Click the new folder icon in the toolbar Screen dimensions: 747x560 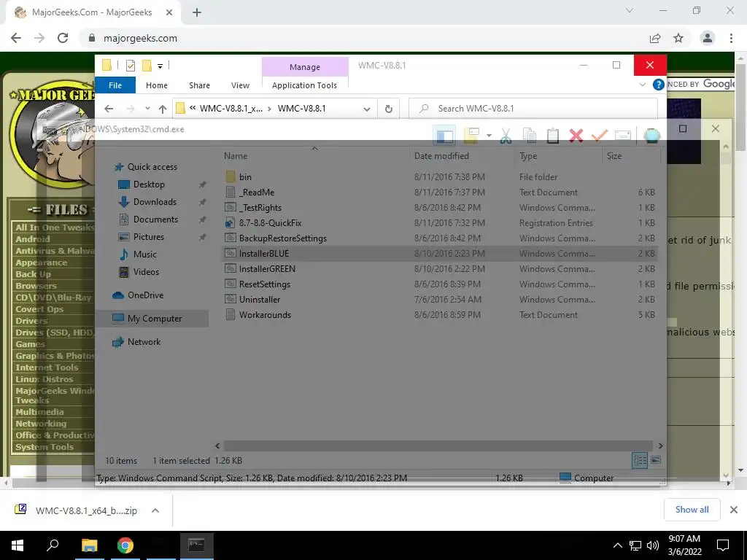pyautogui.click(x=471, y=136)
